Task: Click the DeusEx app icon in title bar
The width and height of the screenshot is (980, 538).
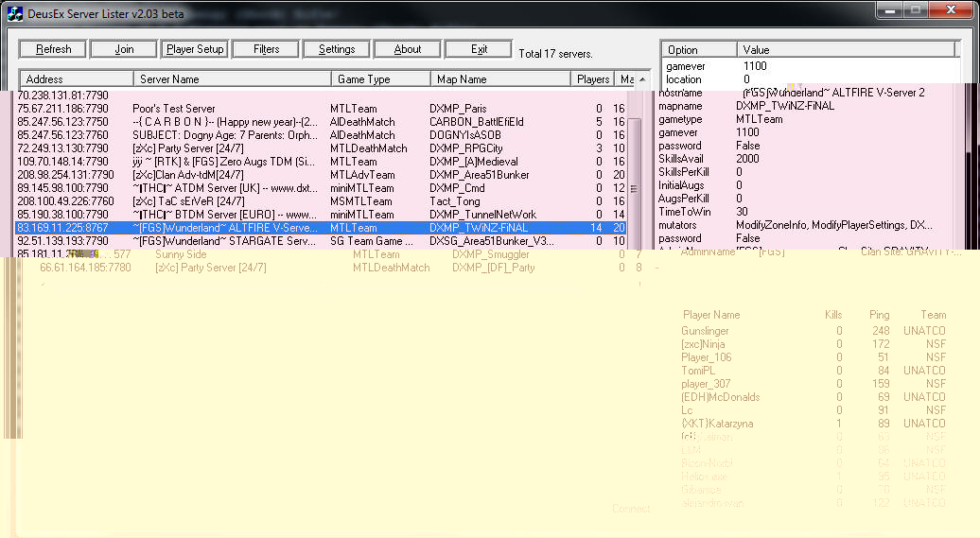Action: click(x=15, y=13)
